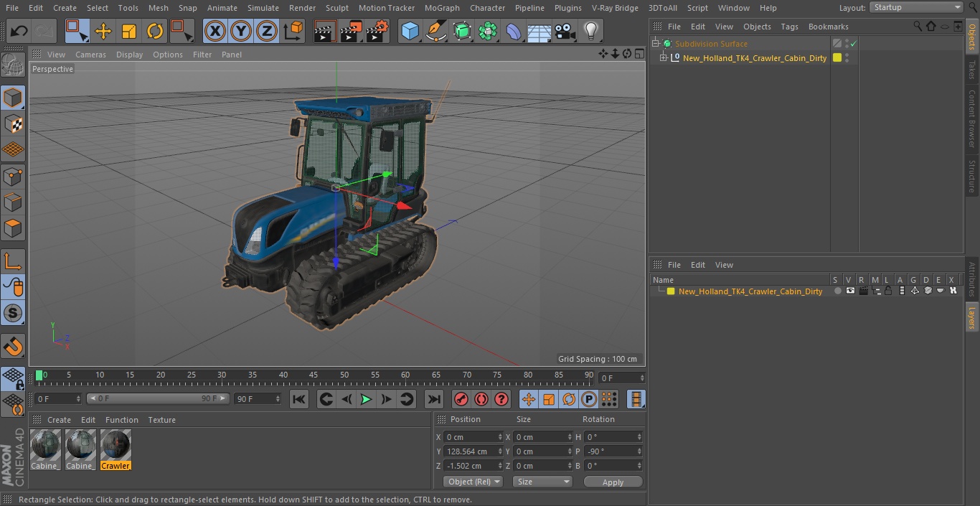Open Objects panel Tags menu
Viewport: 980px width, 506px height.
789,27
